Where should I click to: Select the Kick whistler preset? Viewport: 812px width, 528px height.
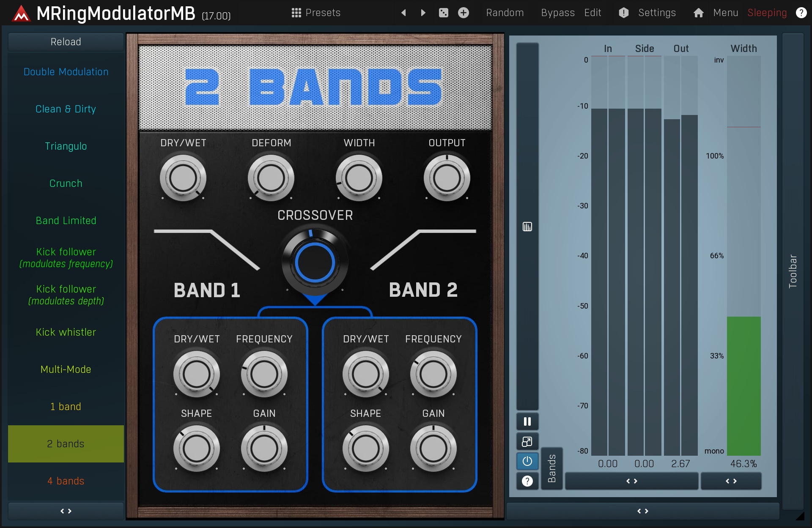[x=66, y=332]
